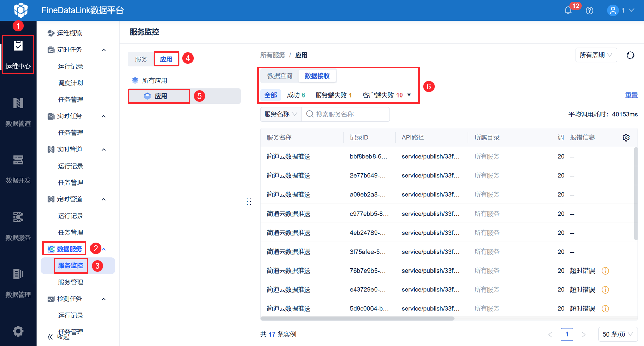Open the 服务名称 filter dropdown
This screenshot has height=346, width=644.
(281, 114)
